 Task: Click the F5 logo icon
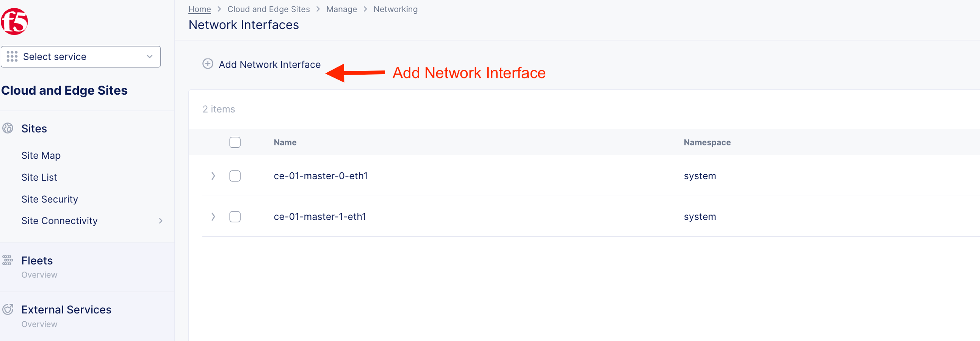tap(14, 22)
